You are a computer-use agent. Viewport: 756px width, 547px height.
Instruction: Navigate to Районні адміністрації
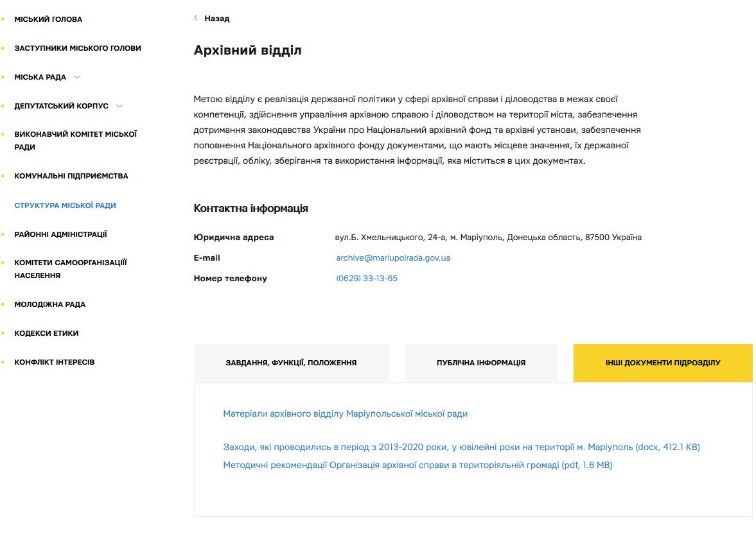tap(61, 234)
